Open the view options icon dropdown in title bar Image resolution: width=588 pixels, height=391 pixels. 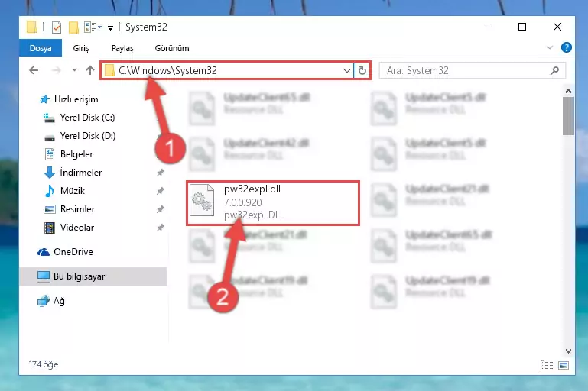click(93, 27)
